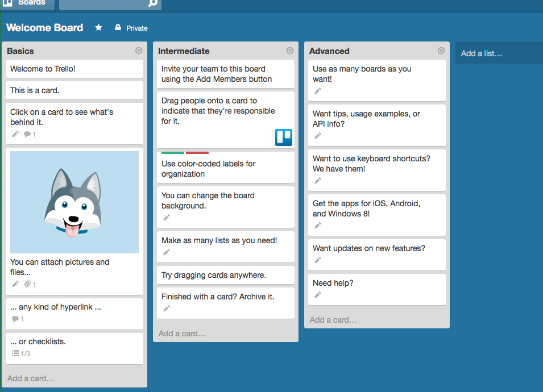Open the Boards menu button

27,3
